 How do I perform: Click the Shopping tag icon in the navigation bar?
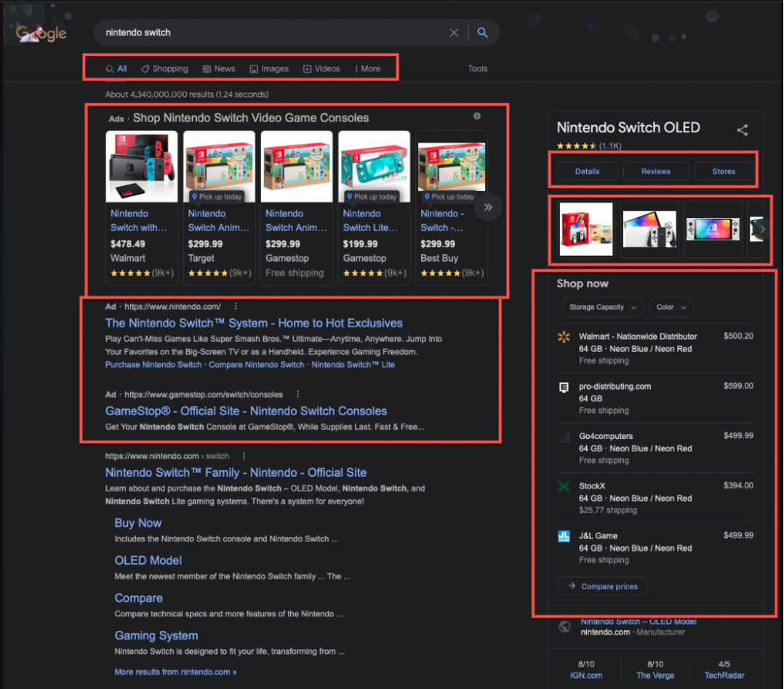coord(144,68)
